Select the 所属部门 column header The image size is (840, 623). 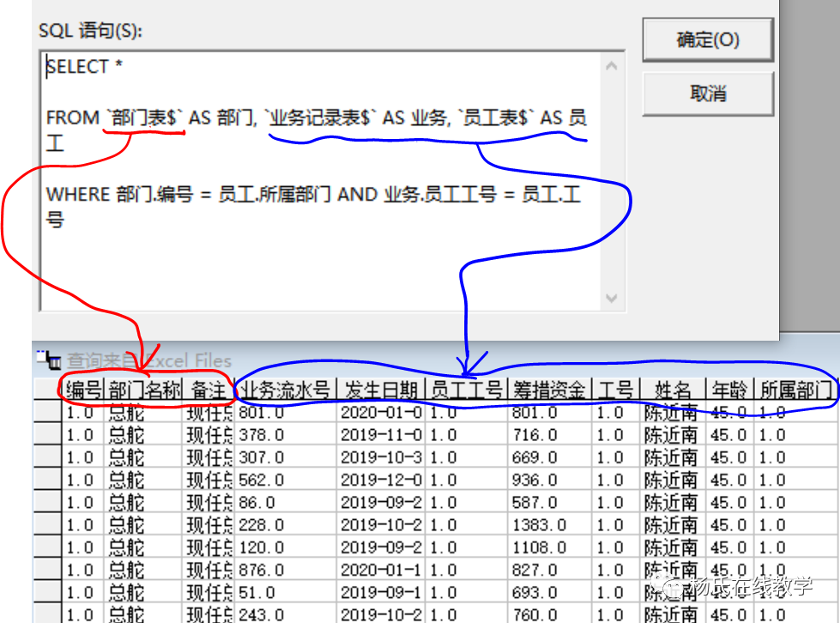pyautogui.click(x=795, y=390)
